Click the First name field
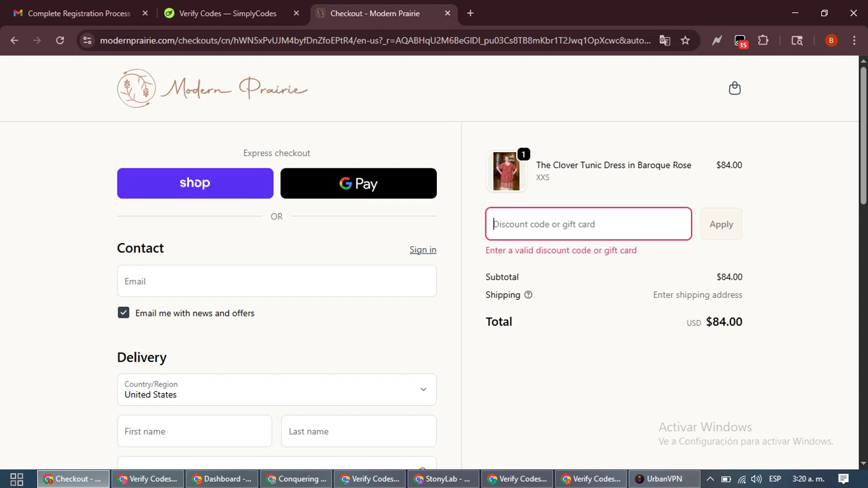Viewport: 868px width, 488px height. pos(194,431)
